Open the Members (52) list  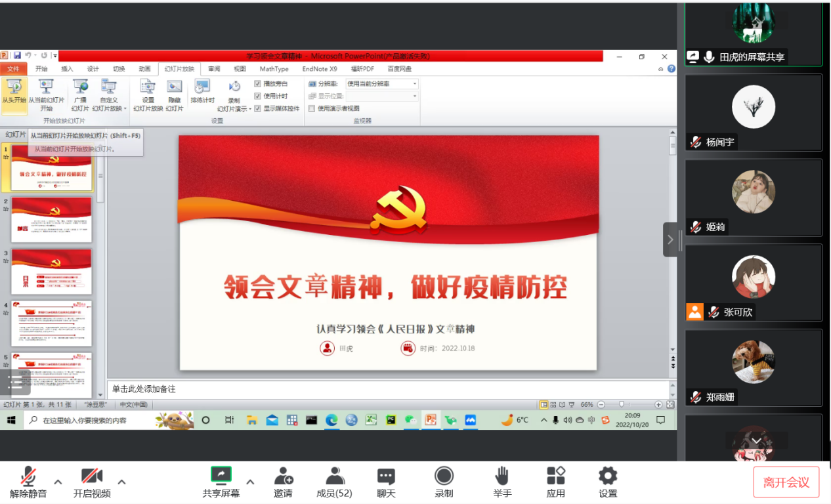[335, 475]
